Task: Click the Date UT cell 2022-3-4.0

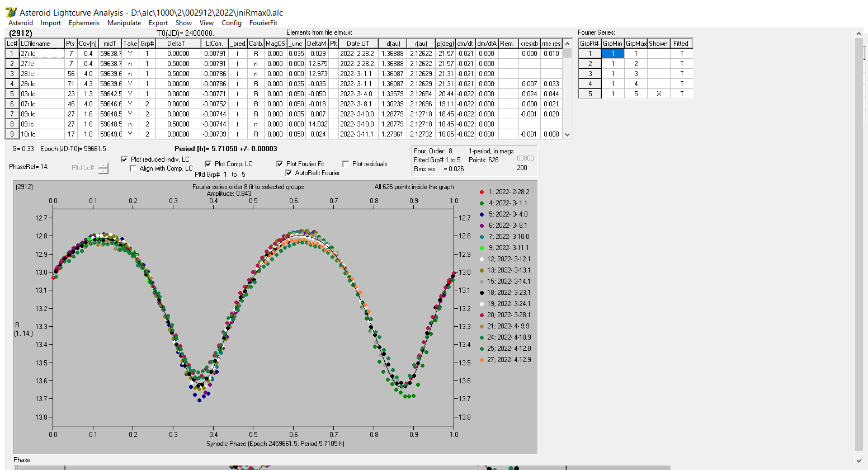Action: [x=358, y=94]
